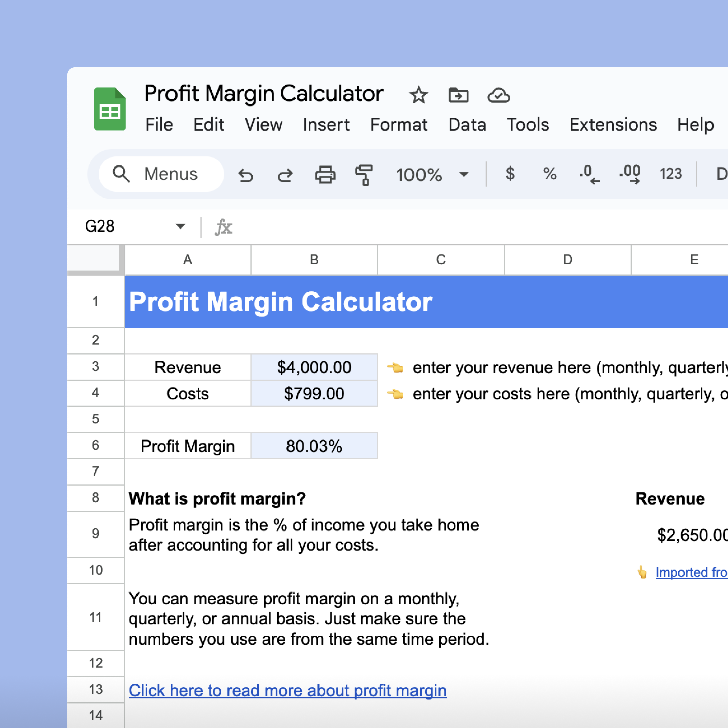Screen dimensions: 728x728
Task: Click the decrease decimal places icon
Action: [590, 175]
